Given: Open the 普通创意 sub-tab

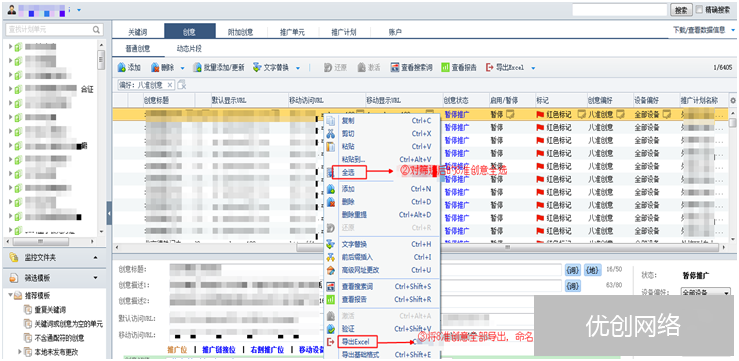Looking at the screenshot, I should click(138, 49).
